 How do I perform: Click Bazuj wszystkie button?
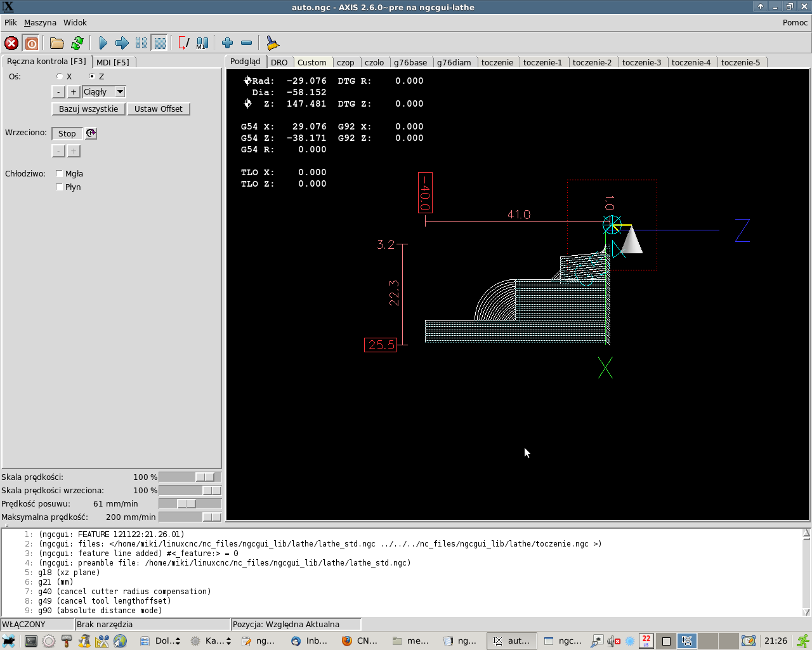(89, 109)
